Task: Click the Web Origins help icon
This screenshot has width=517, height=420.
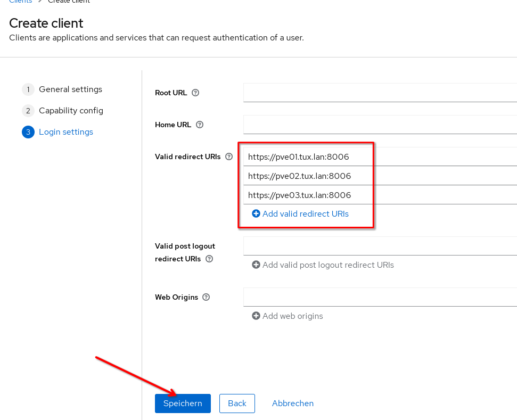Action: tap(206, 297)
